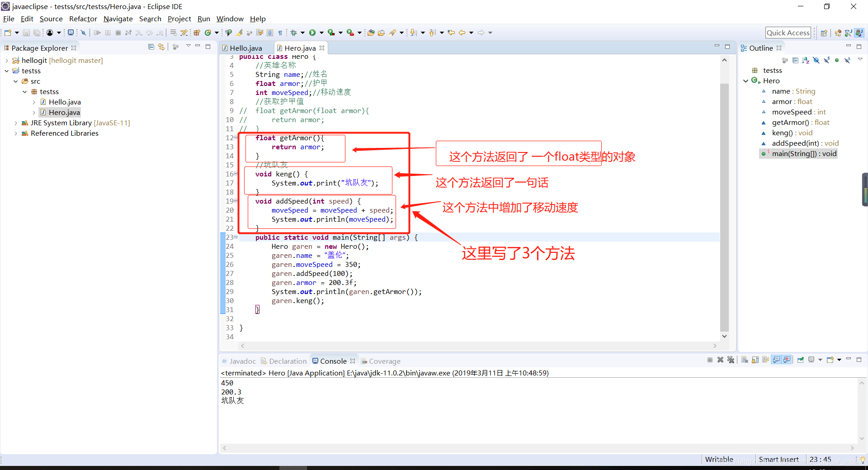Click the New file toolbar icon
Image resolution: width=868 pixels, height=470 pixels.
[x=8, y=33]
